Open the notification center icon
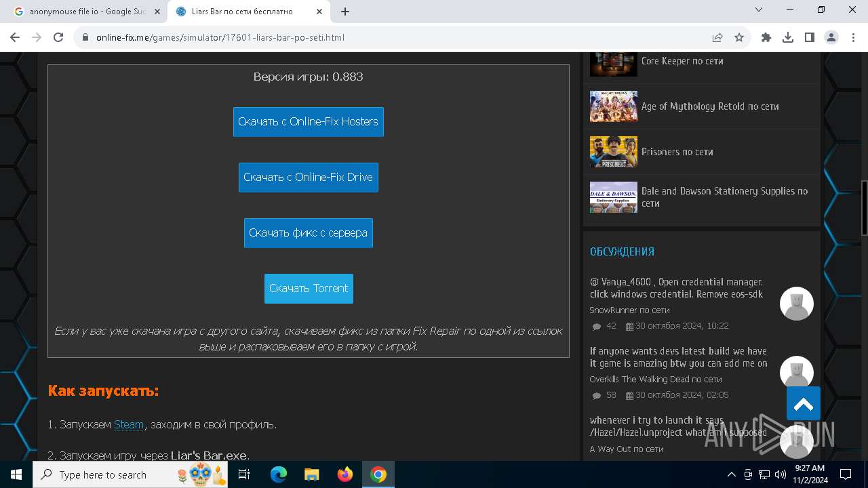The width and height of the screenshot is (868, 488). (846, 474)
